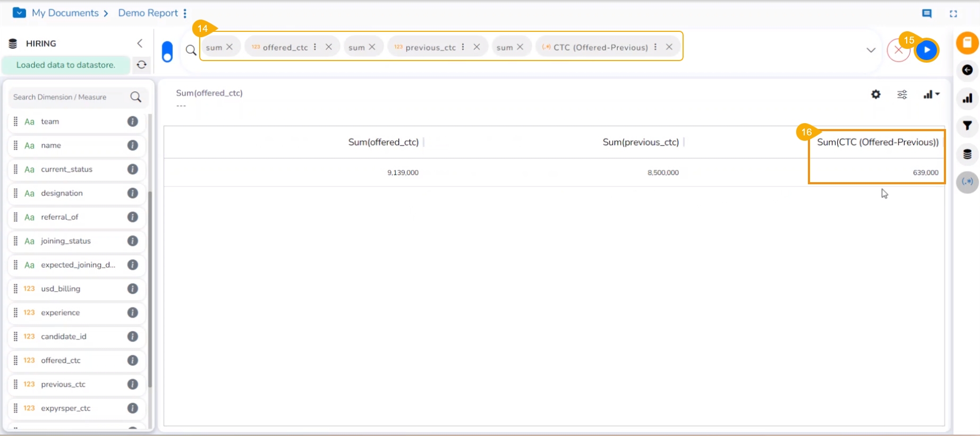
Task: Click the back arrow sidebar icon
Action: pos(967,70)
